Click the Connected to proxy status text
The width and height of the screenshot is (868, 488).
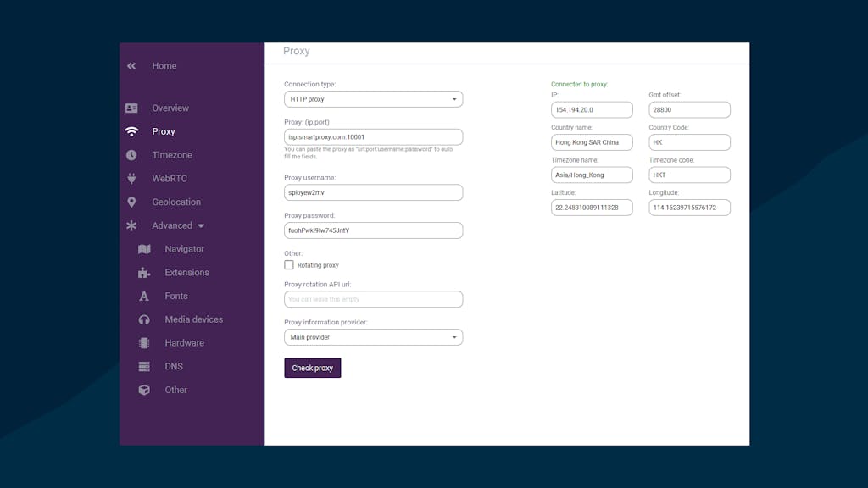pyautogui.click(x=579, y=84)
